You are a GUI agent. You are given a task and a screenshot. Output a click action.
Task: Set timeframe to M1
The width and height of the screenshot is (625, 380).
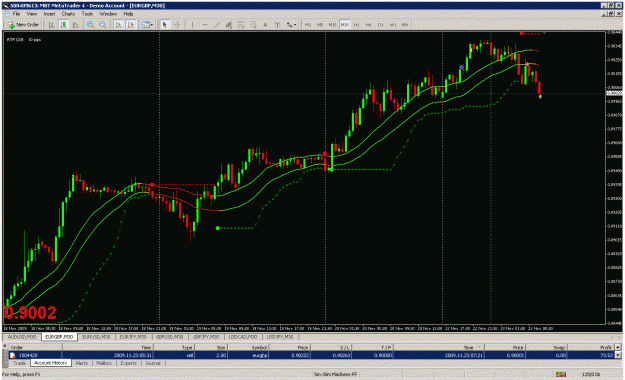308,25
